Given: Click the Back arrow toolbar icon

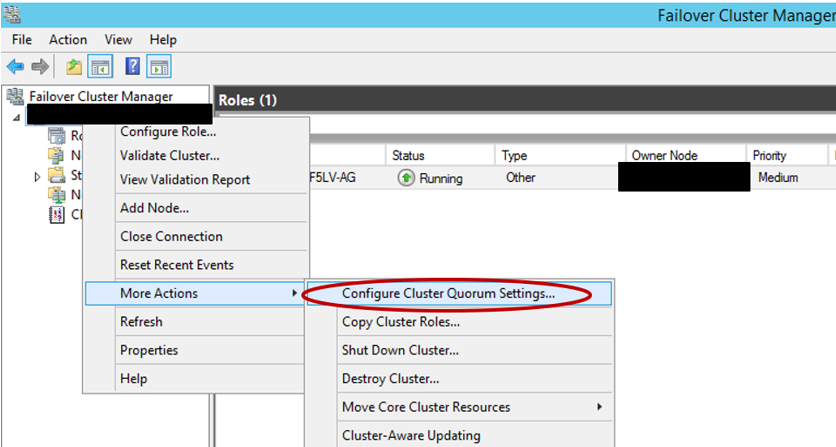Looking at the screenshot, I should pos(15,67).
